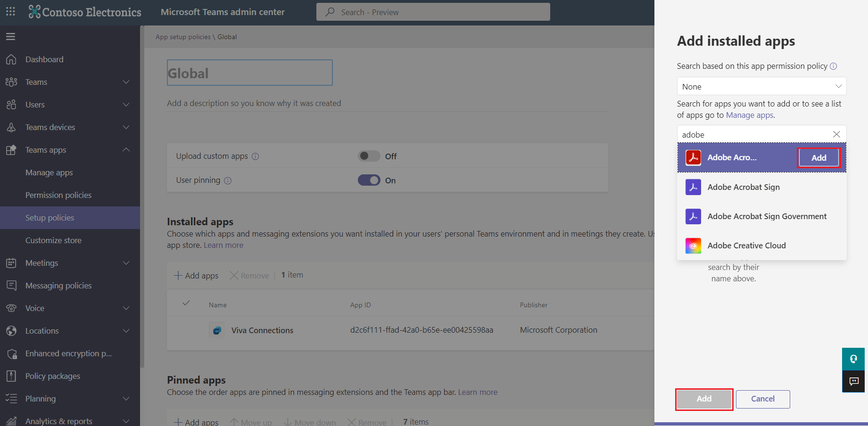This screenshot has width=868, height=426.
Task: Expand the Locations chevron
Action: pos(126,331)
